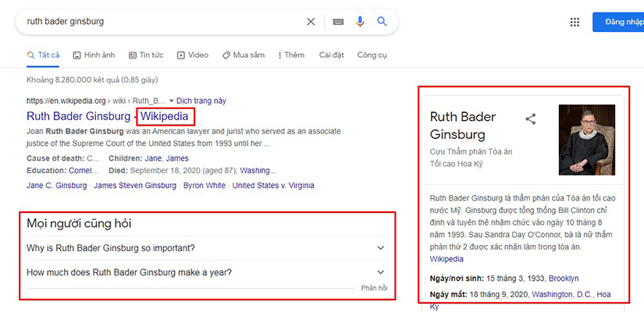Open Cài đặt settings menu
The image size is (644, 312).
(x=332, y=55)
